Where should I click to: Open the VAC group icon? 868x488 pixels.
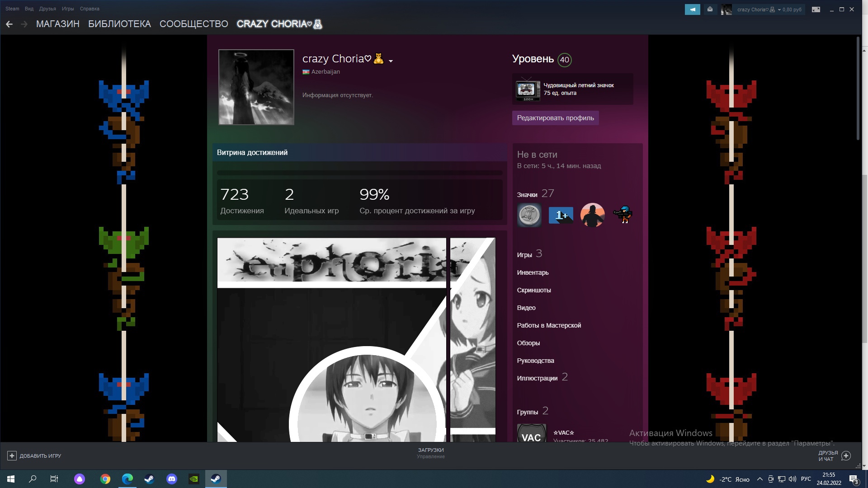[x=531, y=433]
